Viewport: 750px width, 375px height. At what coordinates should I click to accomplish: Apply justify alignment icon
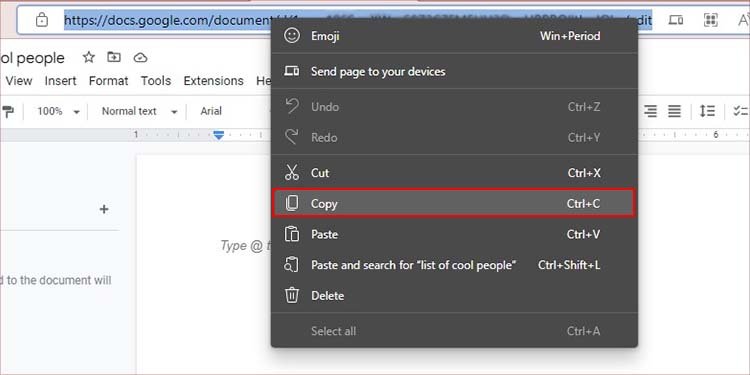point(674,111)
